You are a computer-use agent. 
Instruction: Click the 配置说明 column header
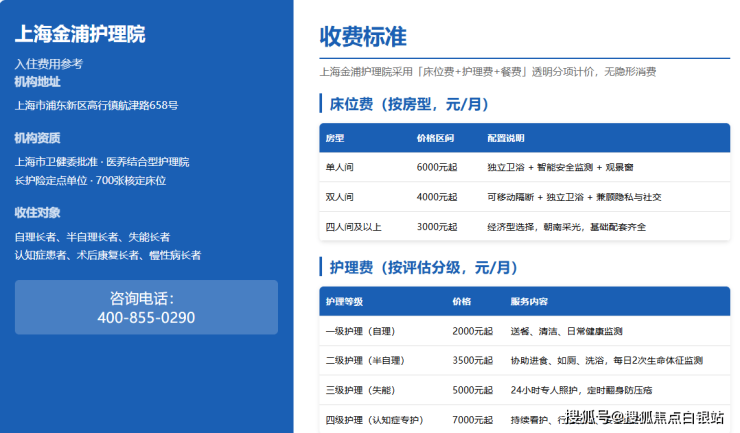point(506,138)
